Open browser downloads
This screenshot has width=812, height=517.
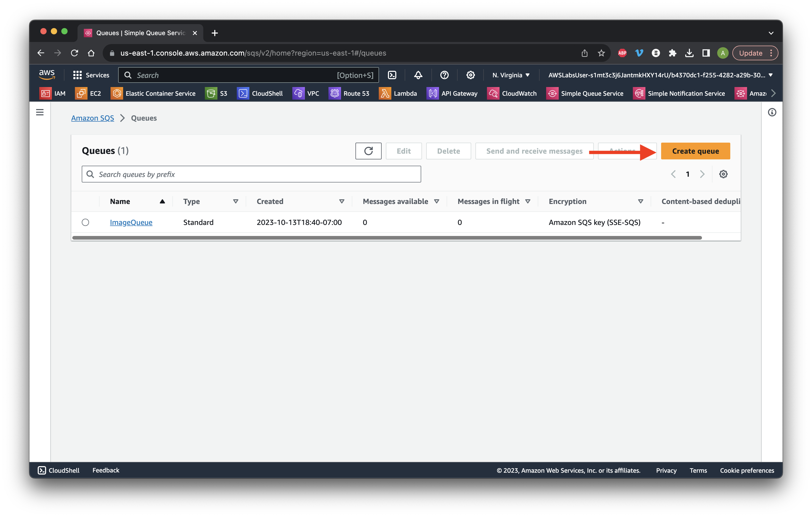click(x=689, y=53)
